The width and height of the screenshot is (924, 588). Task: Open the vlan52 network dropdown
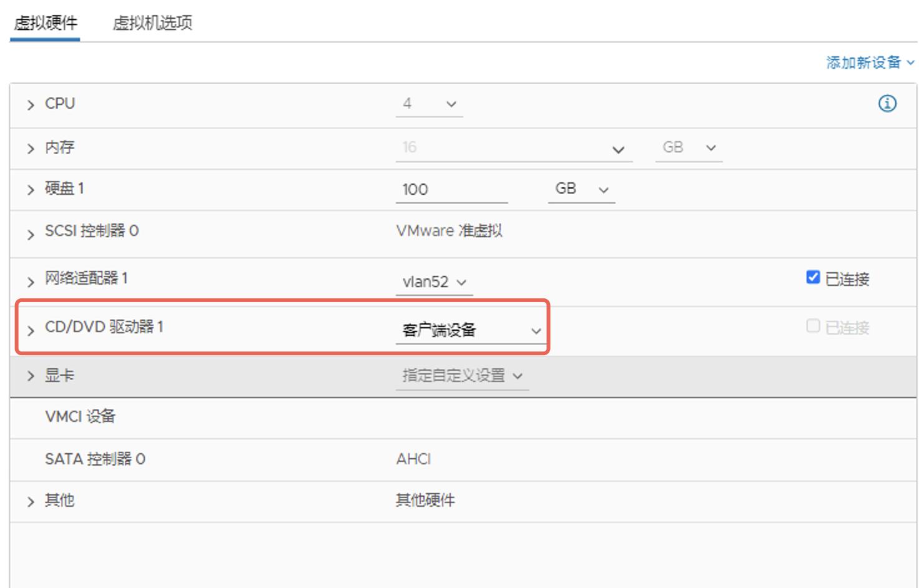pos(435,282)
